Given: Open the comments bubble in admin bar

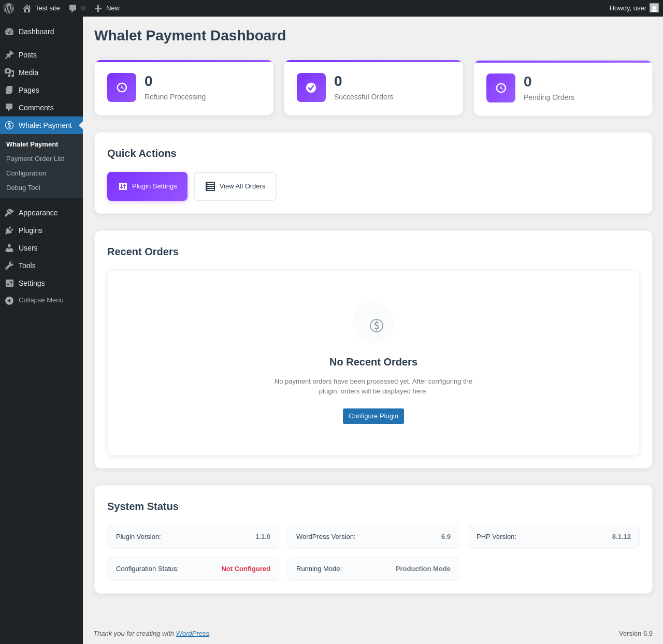Looking at the screenshot, I should tap(73, 8).
